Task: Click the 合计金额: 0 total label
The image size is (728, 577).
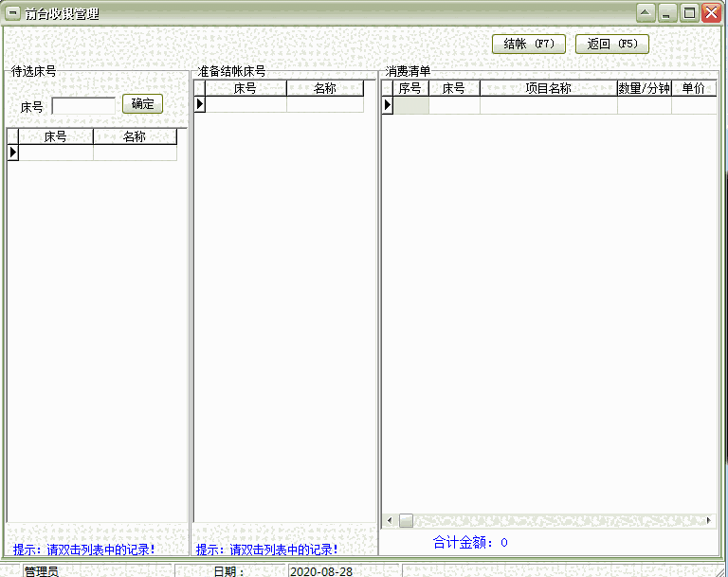Action: click(x=470, y=542)
